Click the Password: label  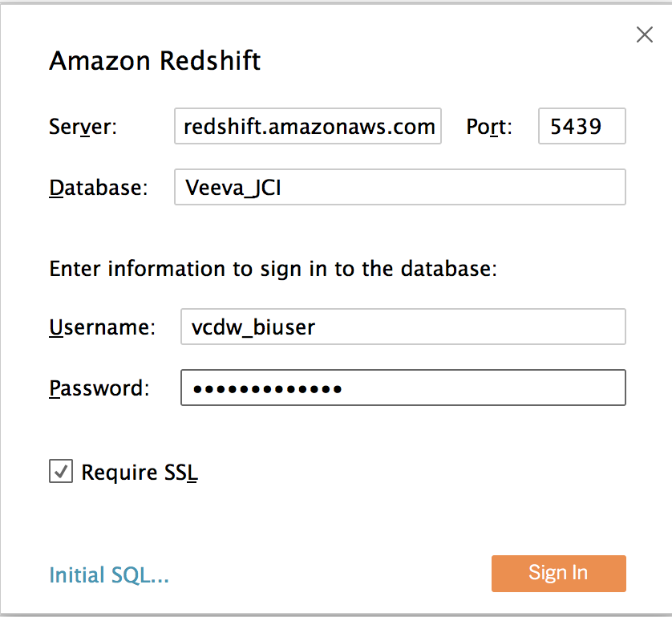point(99,388)
